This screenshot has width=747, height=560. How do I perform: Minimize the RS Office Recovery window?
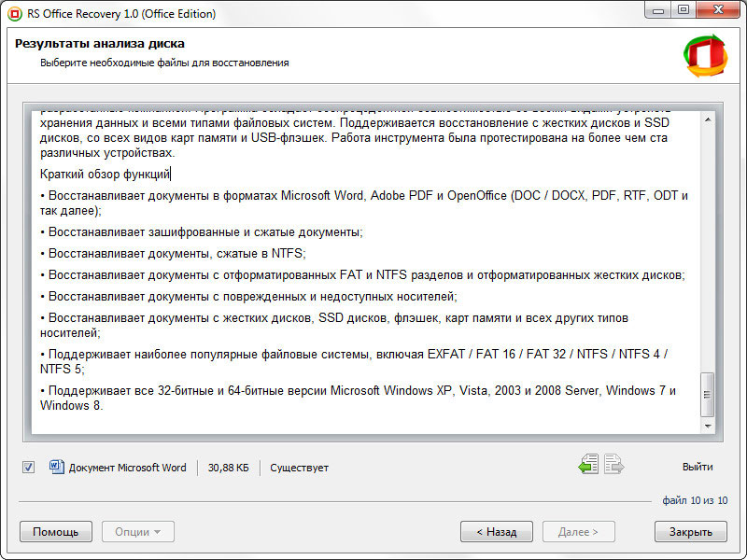tap(659, 10)
